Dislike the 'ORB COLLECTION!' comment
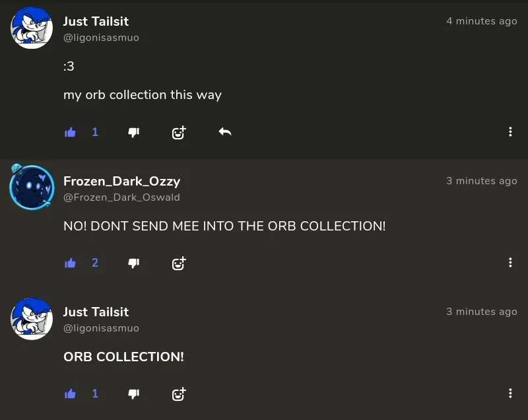The width and height of the screenshot is (528, 420). [133, 394]
